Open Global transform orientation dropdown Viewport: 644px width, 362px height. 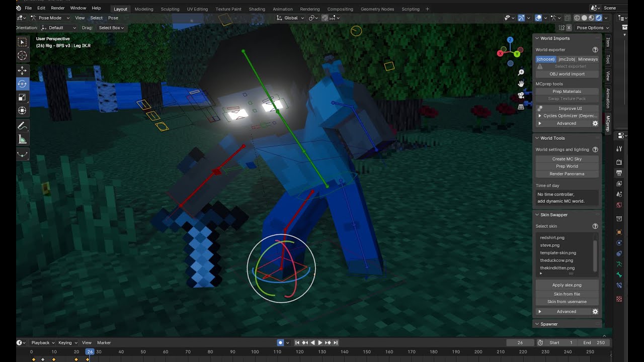tap(290, 18)
